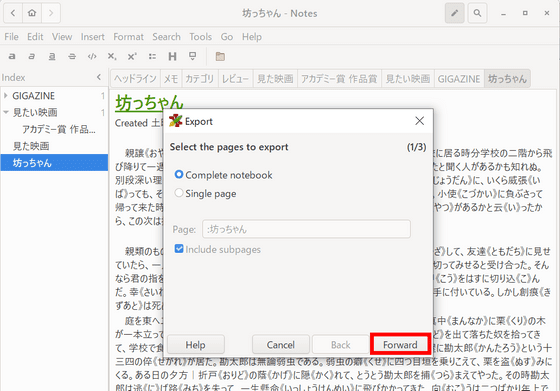Viewport: 560px width, 391px height.
Task: Switch to the アカデミー賞 作品賞 tab
Action: click(x=339, y=79)
